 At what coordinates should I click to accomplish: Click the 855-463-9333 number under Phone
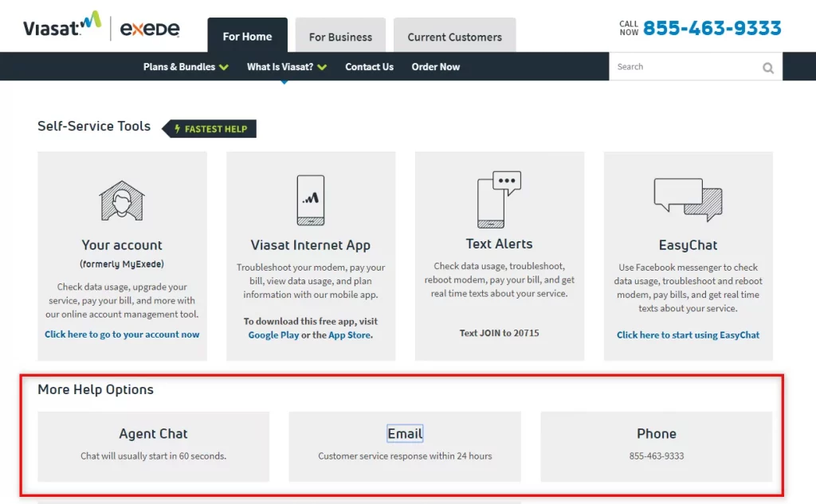coord(657,456)
